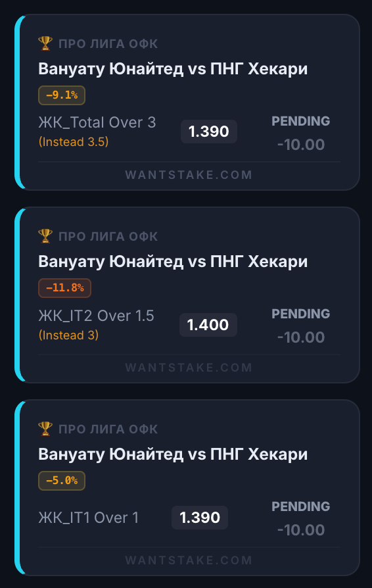Screen dimensions: 372x588
Task: Click the 1.390 odds for ЖК_Total Over 3
Action: 208,132
